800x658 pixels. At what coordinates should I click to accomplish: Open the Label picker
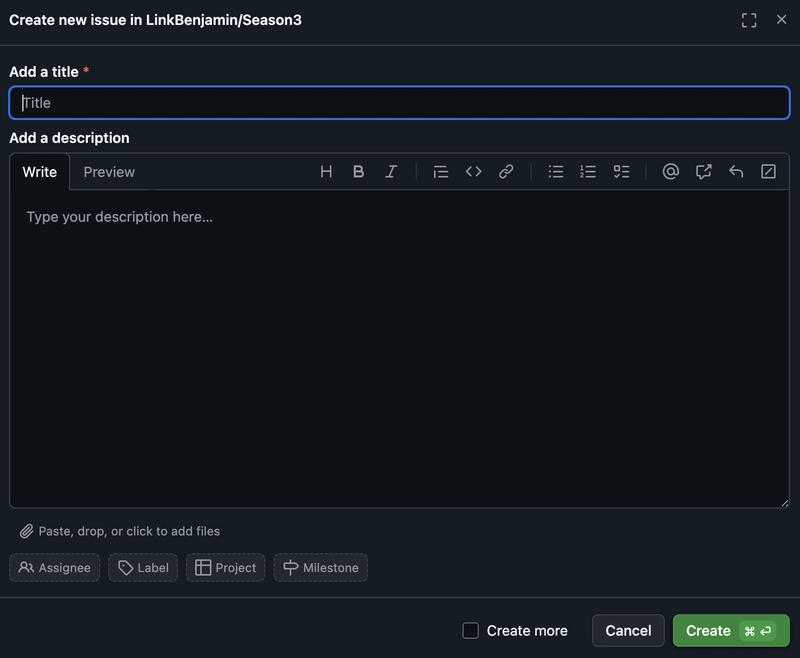143,568
